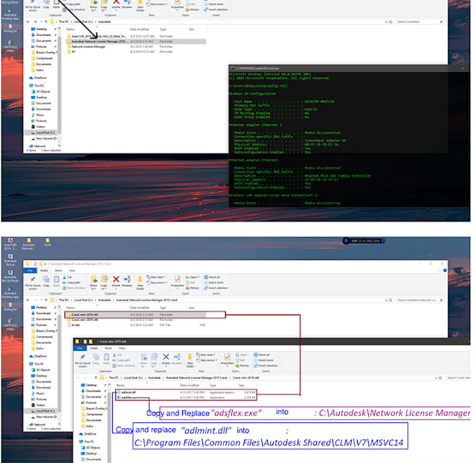The width and height of the screenshot is (476, 463).
Task: Click This PC breadcrumb in Autodesk folder window
Action: [x=63, y=22]
